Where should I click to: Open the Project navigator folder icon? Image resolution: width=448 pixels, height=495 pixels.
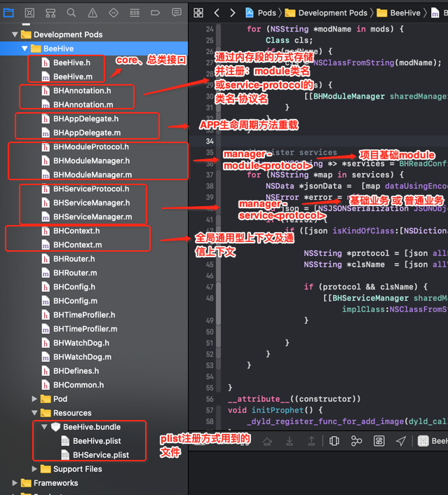pos(8,13)
